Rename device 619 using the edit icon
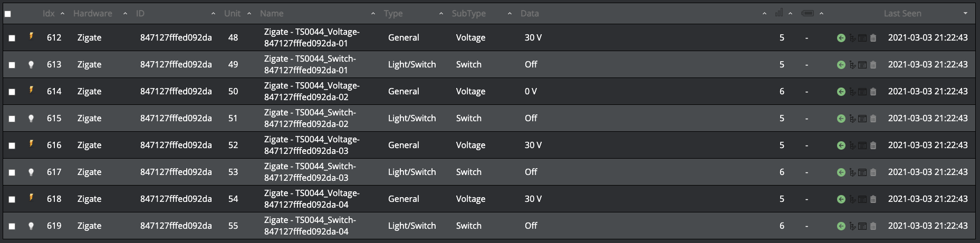This screenshot has width=980, height=243. point(852,226)
